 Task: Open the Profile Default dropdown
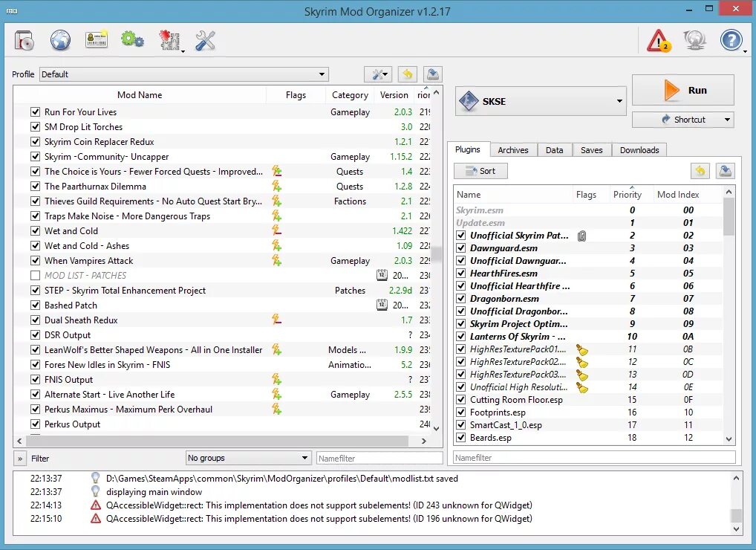[x=184, y=74]
